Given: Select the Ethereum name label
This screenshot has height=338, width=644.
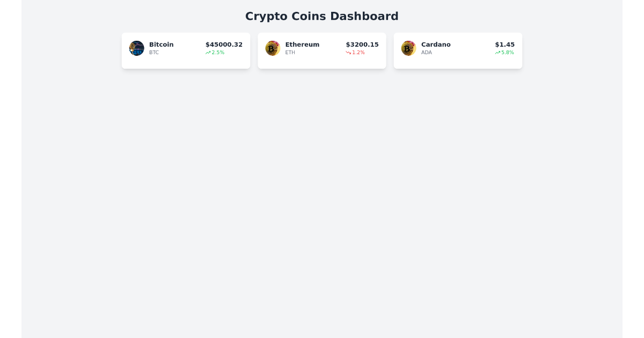Looking at the screenshot, I should [302, 45].
